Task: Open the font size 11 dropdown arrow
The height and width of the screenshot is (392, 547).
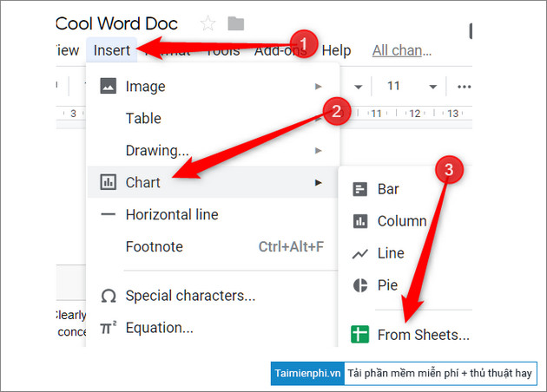Action: [x=432, y=87]
